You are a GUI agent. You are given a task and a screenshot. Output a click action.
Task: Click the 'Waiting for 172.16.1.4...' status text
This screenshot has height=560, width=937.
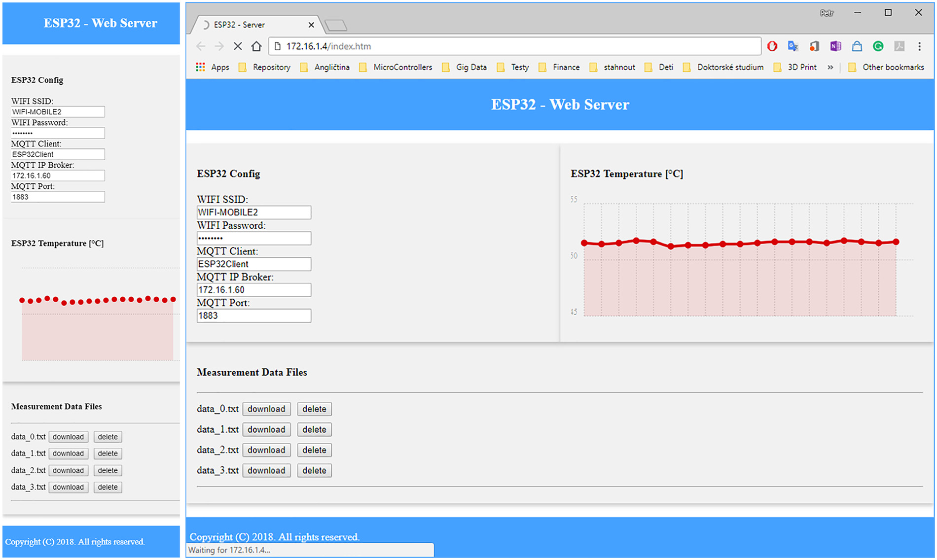pyautogui.click(x=229, y=550)
